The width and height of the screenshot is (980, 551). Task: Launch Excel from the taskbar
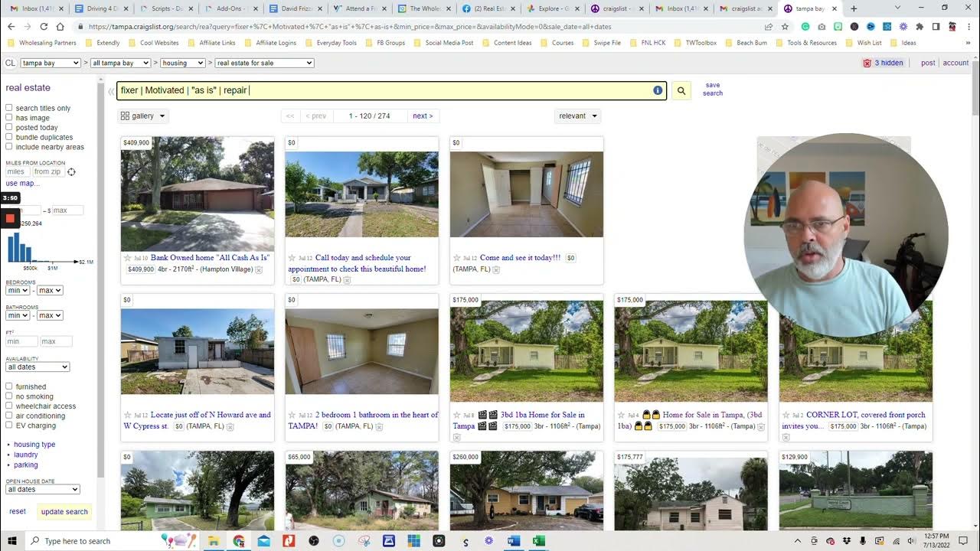(539, 541)
